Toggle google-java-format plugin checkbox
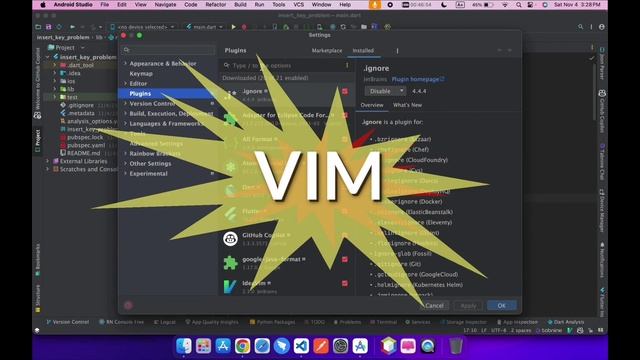 345,259
